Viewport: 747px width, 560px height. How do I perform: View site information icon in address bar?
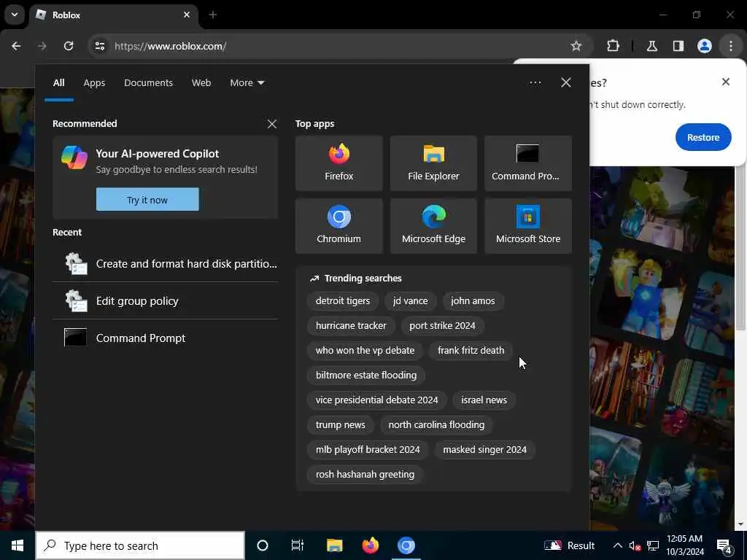pos(100,46)
